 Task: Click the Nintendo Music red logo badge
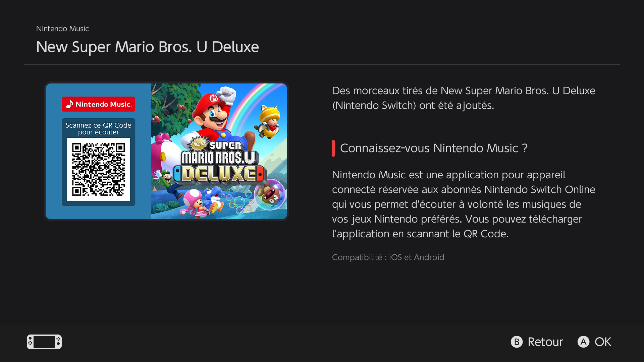coord(98,104)
